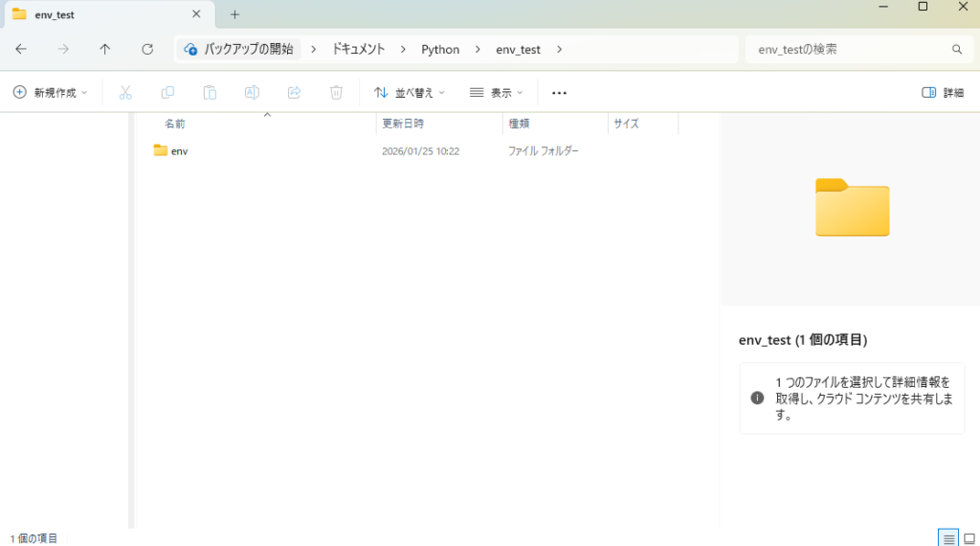980x546 pixels.
Task: Open the 表示 view dropdown
Action: tap(497, 93)
